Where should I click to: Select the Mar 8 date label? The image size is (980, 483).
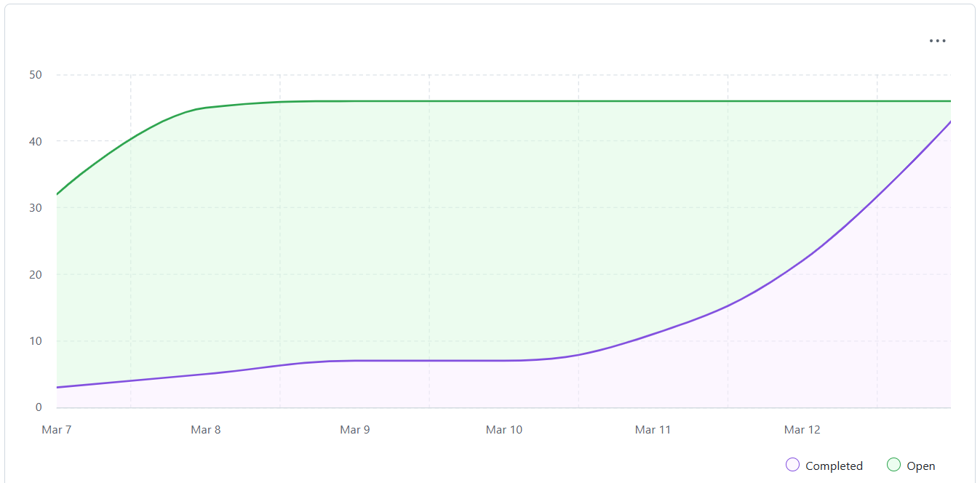point(206,430)
